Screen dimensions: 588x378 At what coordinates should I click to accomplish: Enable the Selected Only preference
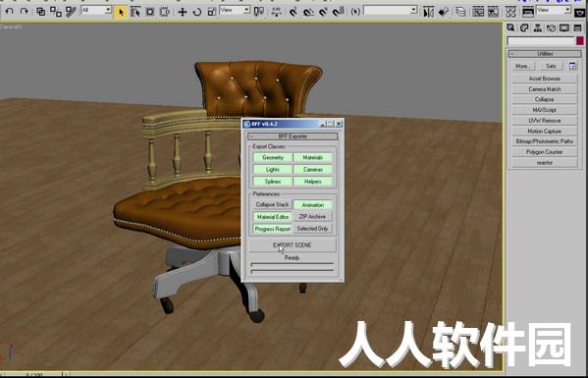(312, 229)
